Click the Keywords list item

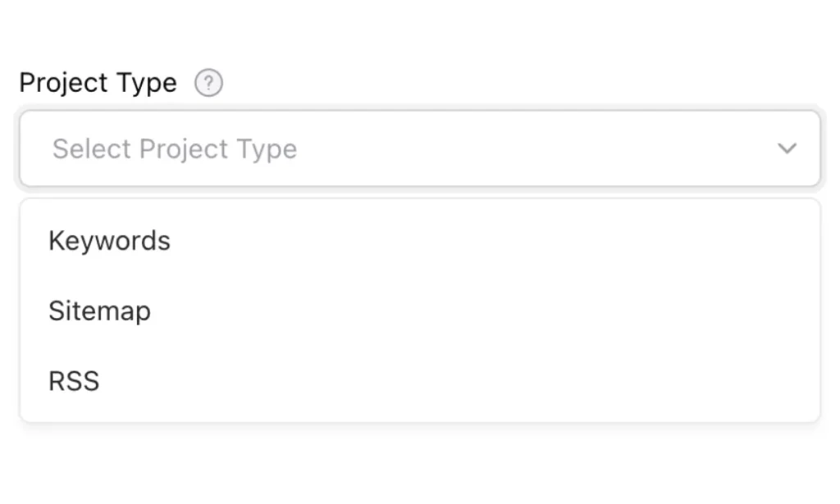(420, 241)
